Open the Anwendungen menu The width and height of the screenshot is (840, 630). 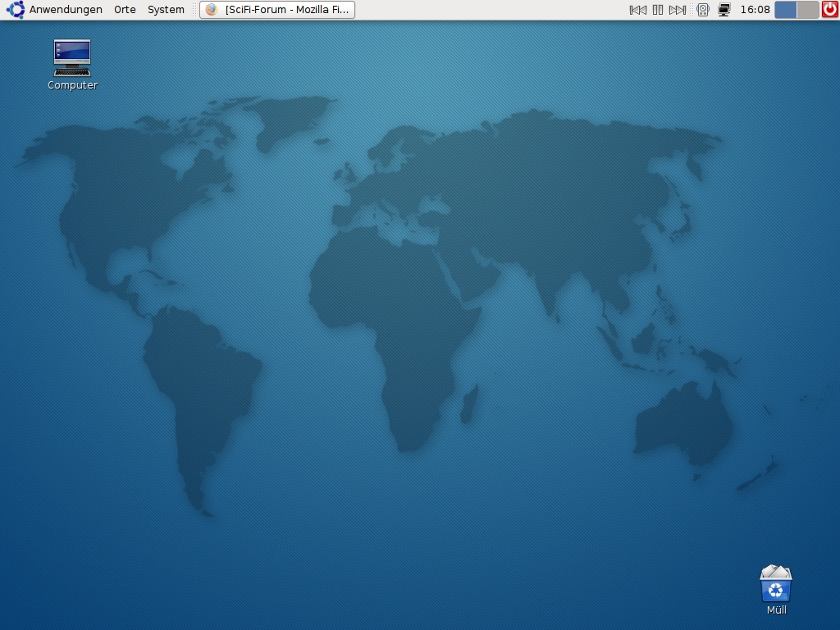point(66,10)
